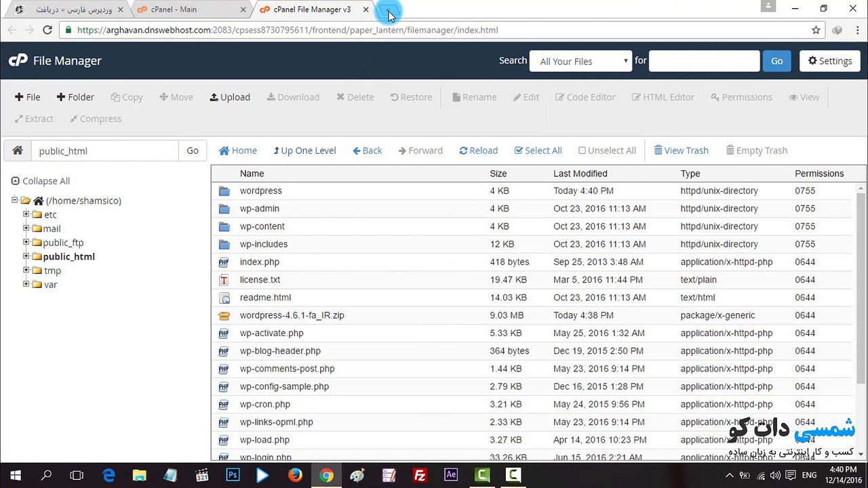Image resolution: width=868 pixels, height=488 pixels.
Task: Click the folder icon of the wordpress row
Action: tap(224, 191)
